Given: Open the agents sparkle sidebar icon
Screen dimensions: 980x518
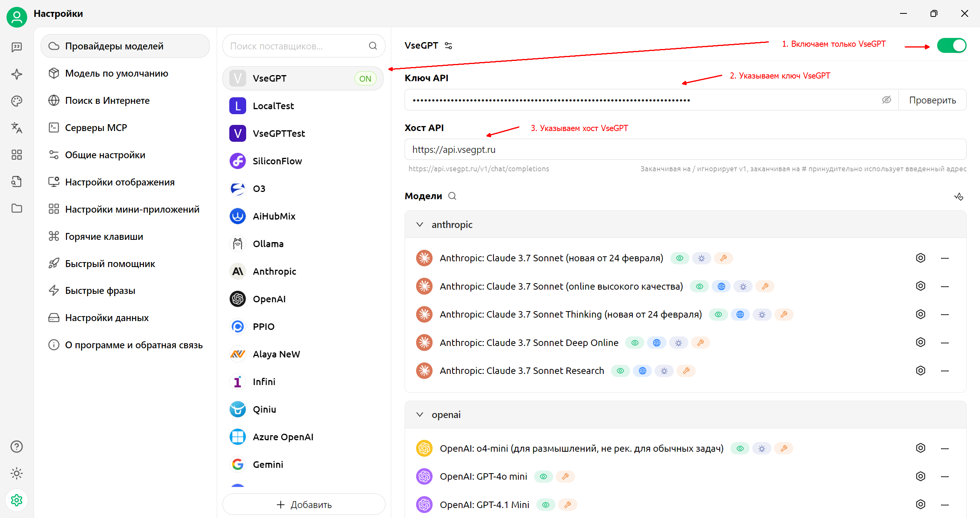Looking at the screenshot, I should 17,74.
